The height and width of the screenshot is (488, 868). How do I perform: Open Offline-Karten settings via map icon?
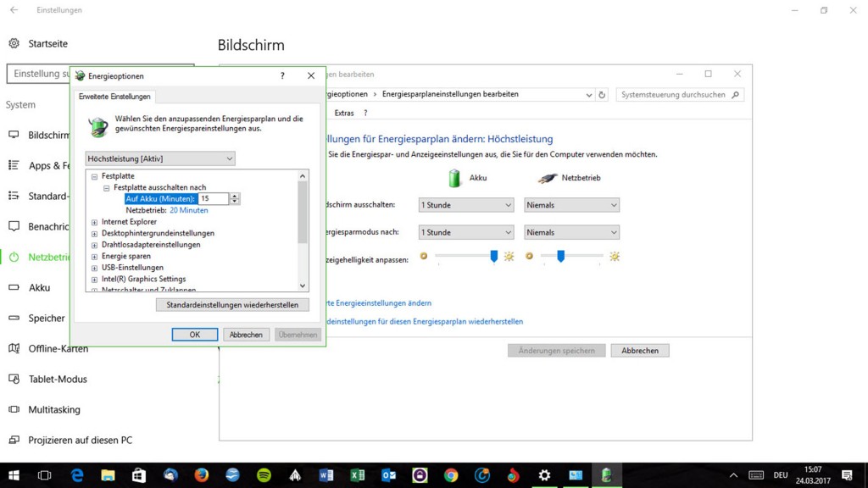tap(14, 348)
